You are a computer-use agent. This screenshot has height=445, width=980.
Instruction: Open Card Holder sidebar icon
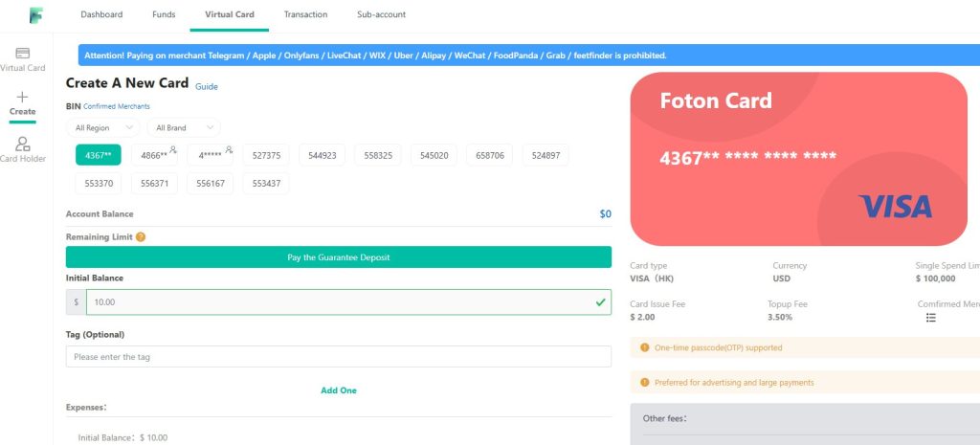click(x=23, y=145)
